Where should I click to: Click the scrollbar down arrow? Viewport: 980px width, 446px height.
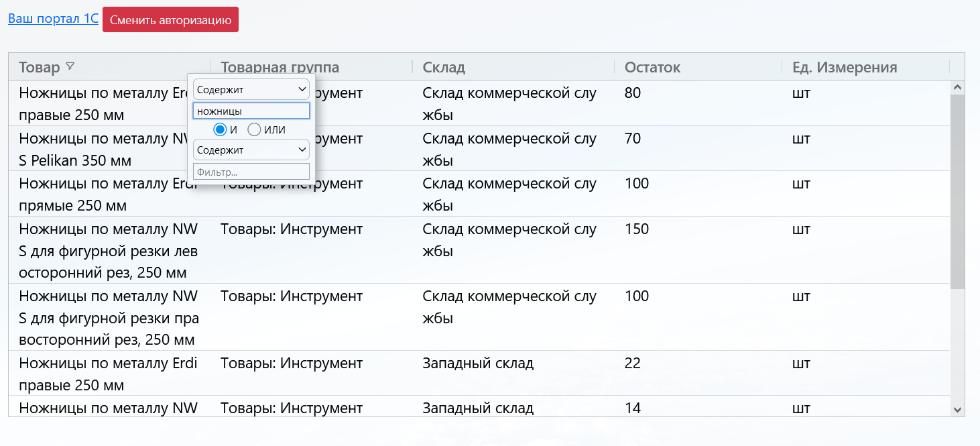(957, 409)
